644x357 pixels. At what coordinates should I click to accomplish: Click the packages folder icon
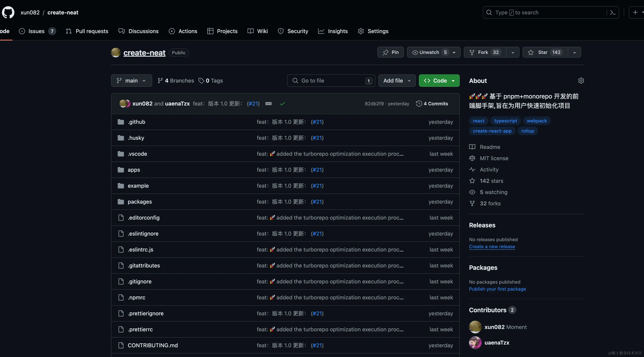point(121,202)
